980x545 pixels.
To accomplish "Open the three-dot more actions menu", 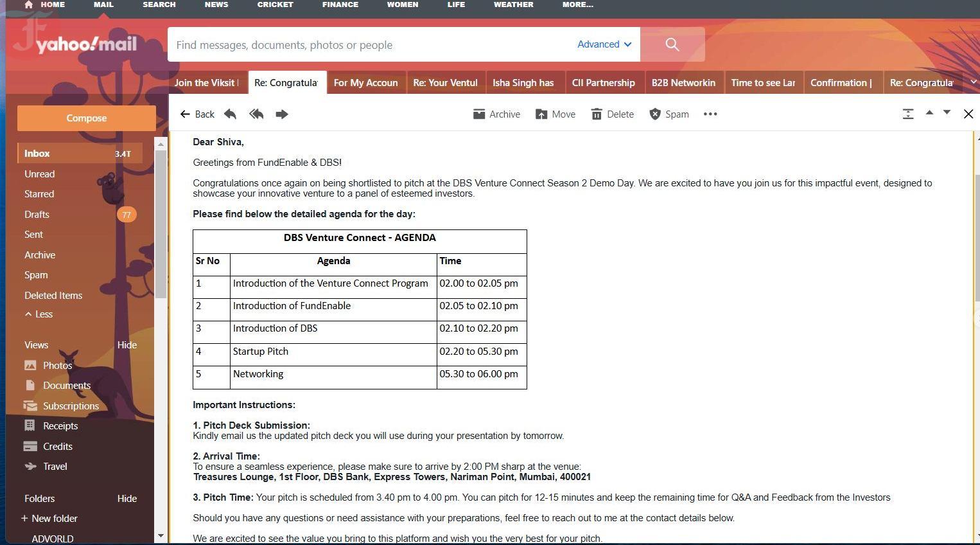I will (x=710, y=114).
